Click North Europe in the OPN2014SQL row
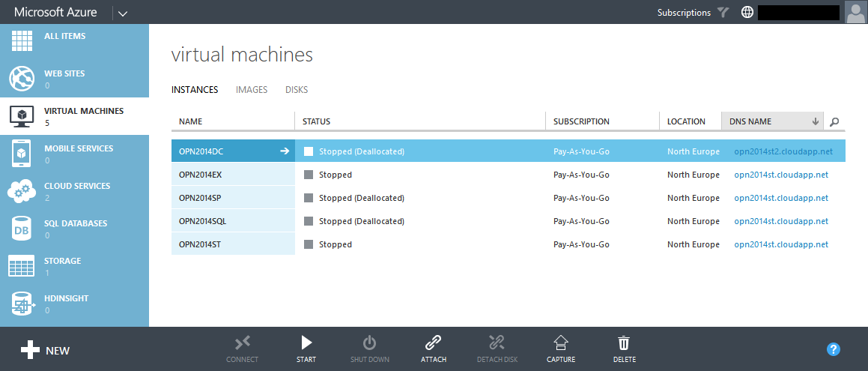This screenshot has height=371, width=868. (x=694, y=222)
